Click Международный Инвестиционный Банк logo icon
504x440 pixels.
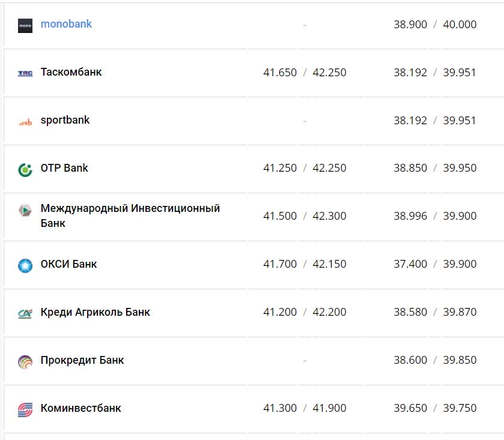coord(25,211)
